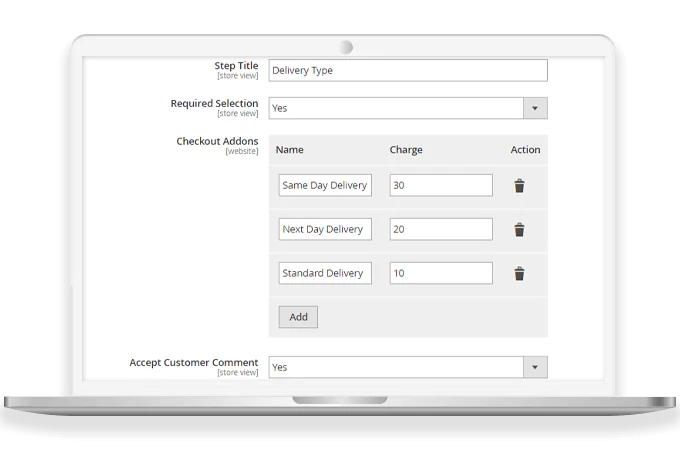Click the Accept Customer Comment label
Image resolution: width=680 pixels, height=450 pixels.
[x=194, y=362]
